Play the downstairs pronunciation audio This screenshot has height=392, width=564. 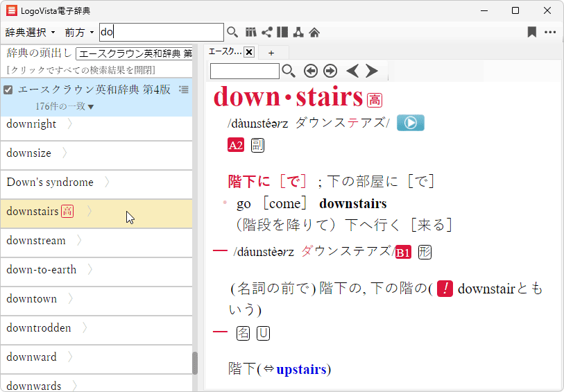coord(410,123)
